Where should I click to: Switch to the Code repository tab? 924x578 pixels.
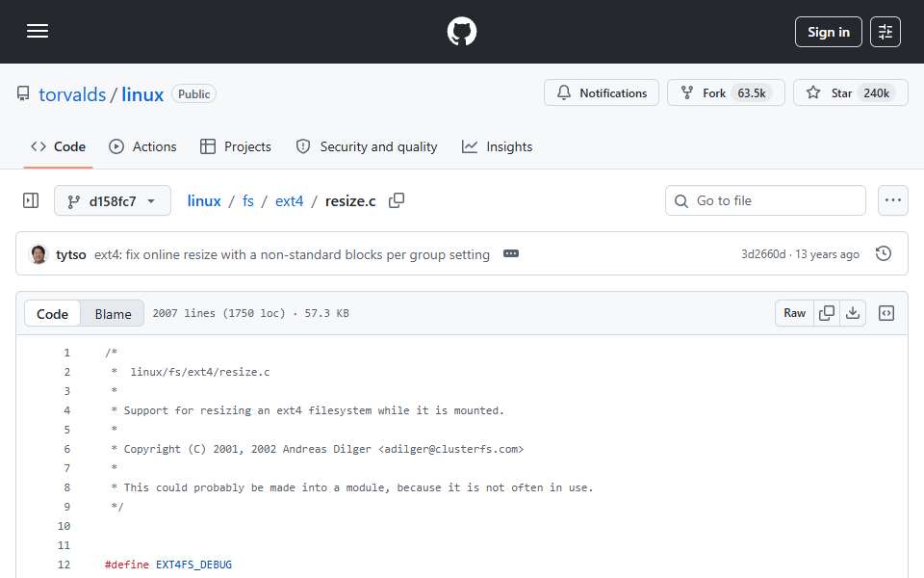click(58, 146)
